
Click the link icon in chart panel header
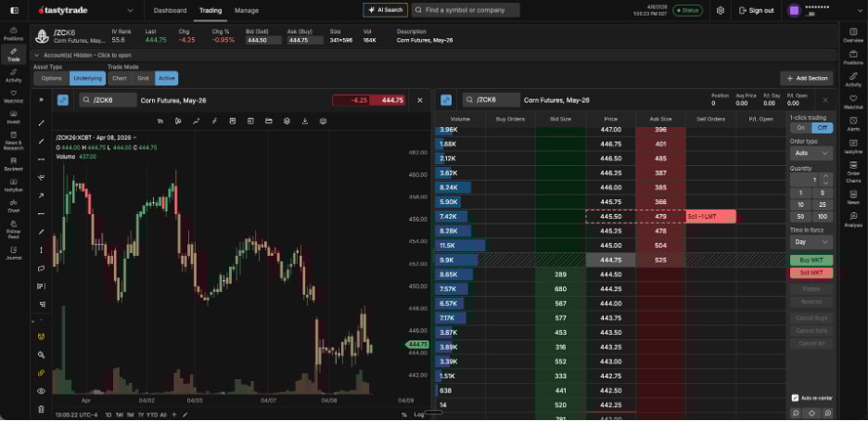[x=62, y=100]
